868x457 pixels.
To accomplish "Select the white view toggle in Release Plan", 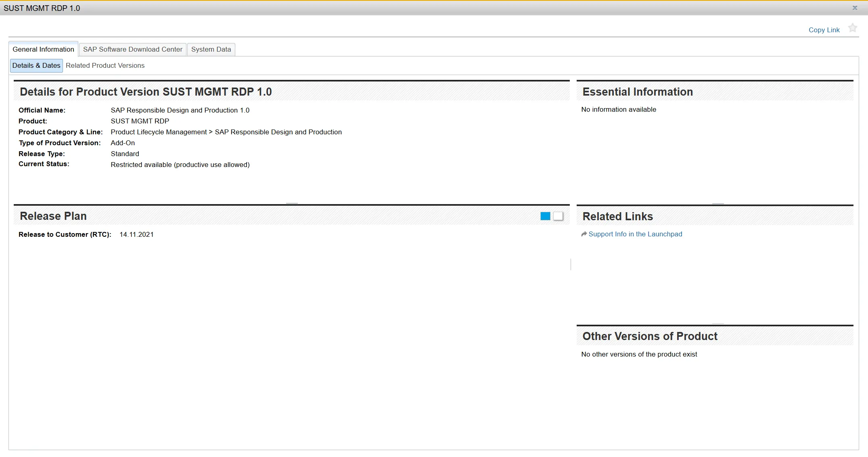I will pos(558,217).
